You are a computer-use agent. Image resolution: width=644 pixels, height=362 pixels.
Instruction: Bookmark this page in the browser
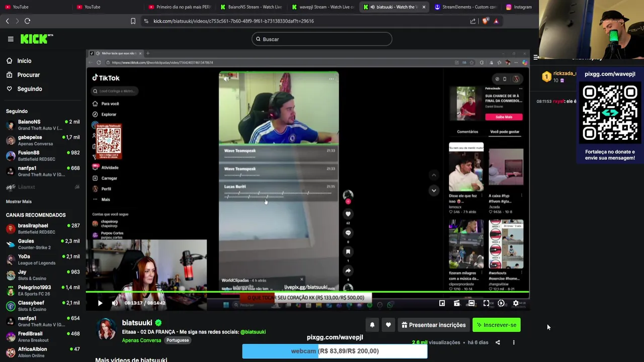click(x=133, y=21)
